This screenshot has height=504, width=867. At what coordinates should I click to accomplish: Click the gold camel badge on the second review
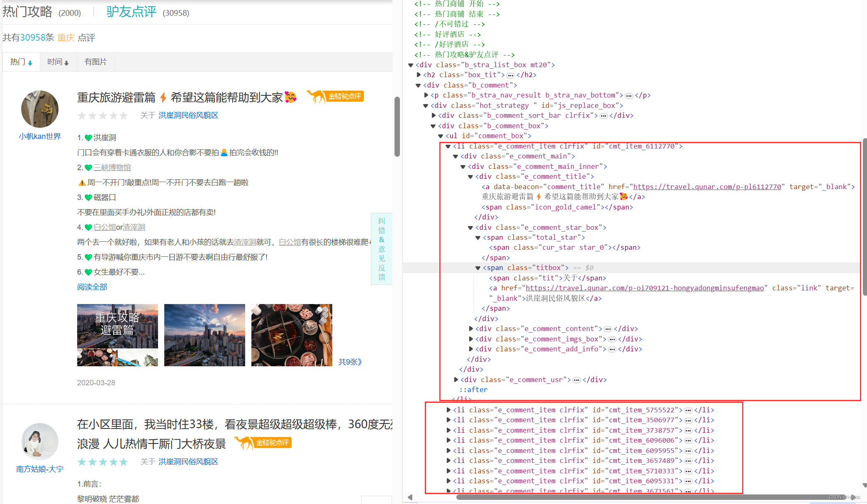point(263,443)
